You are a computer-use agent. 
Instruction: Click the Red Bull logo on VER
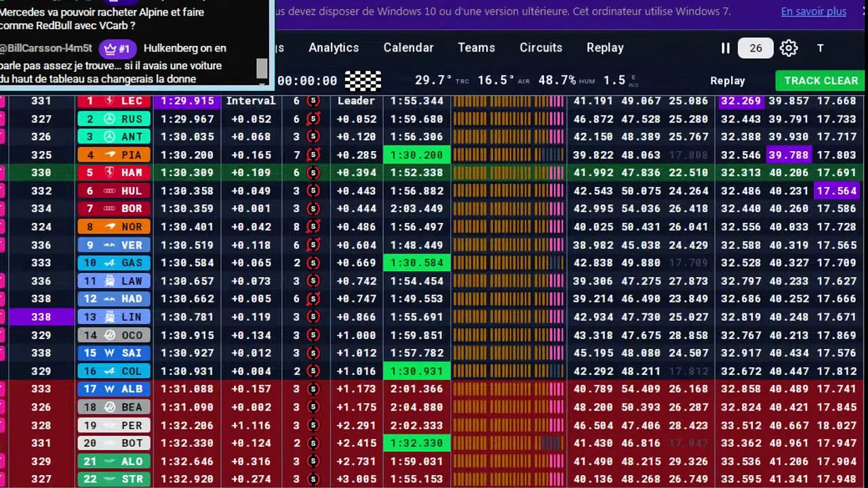click(108, 245)
